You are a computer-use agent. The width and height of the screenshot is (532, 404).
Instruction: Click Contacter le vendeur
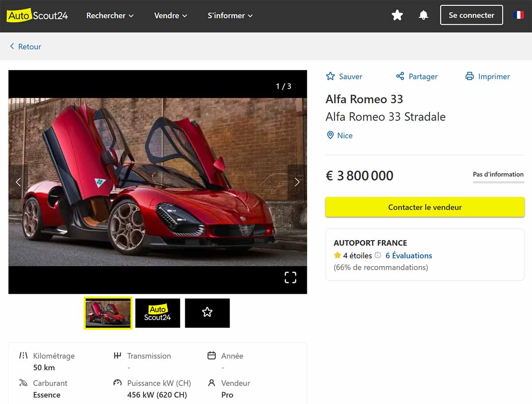425,207
